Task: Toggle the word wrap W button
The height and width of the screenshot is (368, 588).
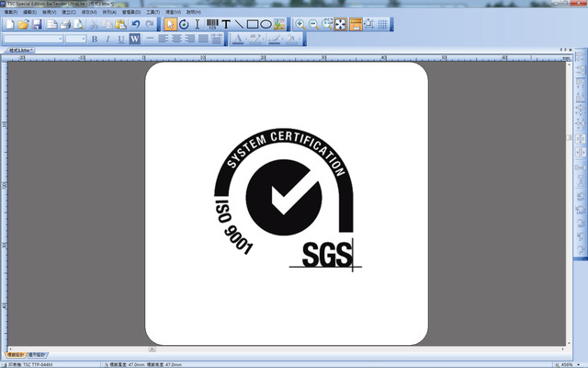Action: (135, 39)
